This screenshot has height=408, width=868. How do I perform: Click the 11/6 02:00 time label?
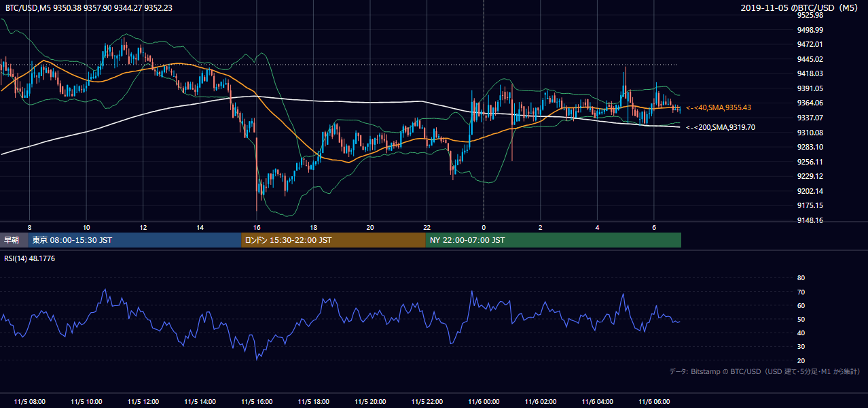[x=541, y=402]
